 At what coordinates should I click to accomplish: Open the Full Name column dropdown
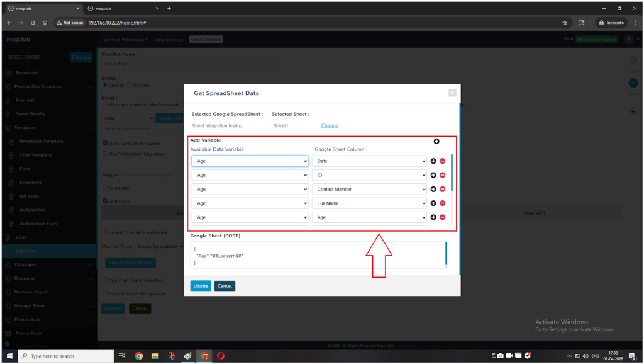369,203
